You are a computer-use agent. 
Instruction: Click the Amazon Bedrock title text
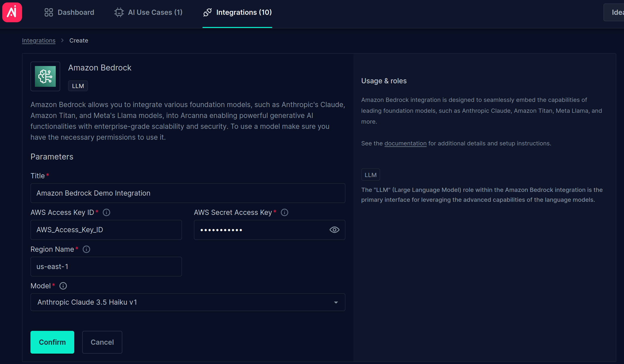(100, 68)
